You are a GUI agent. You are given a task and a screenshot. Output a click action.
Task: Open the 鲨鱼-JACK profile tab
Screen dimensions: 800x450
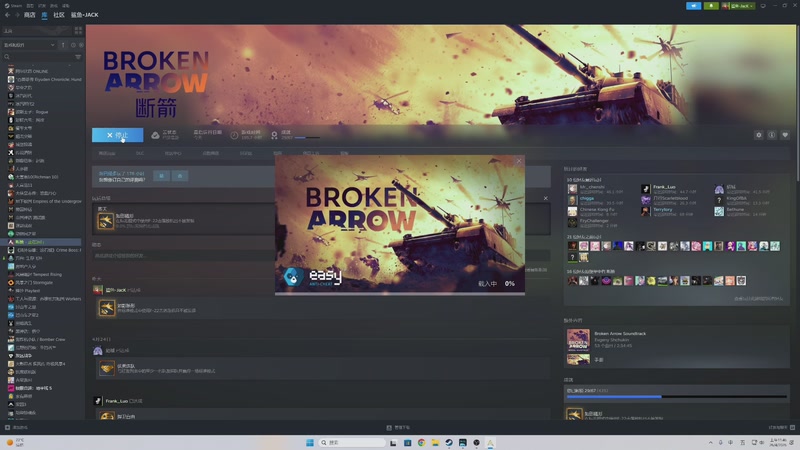click(85, 15)
